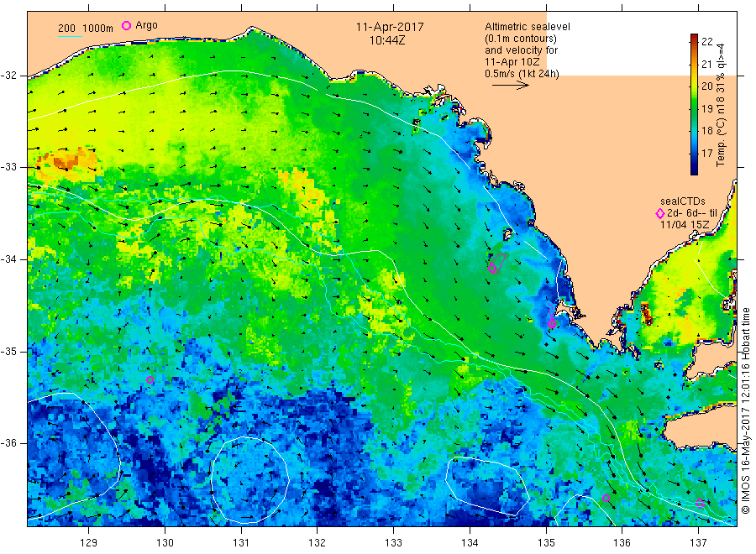Image resolution: width=756 pixels, height=554 pixels.
Task: Click the text '0.5m/s (1kt 24h)'
Action: pos(522,74)
